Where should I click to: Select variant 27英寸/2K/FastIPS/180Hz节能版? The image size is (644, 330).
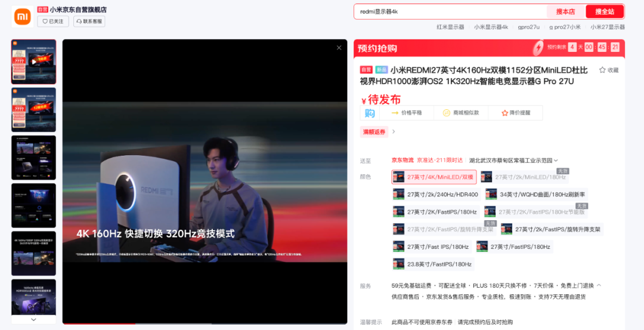535,212
